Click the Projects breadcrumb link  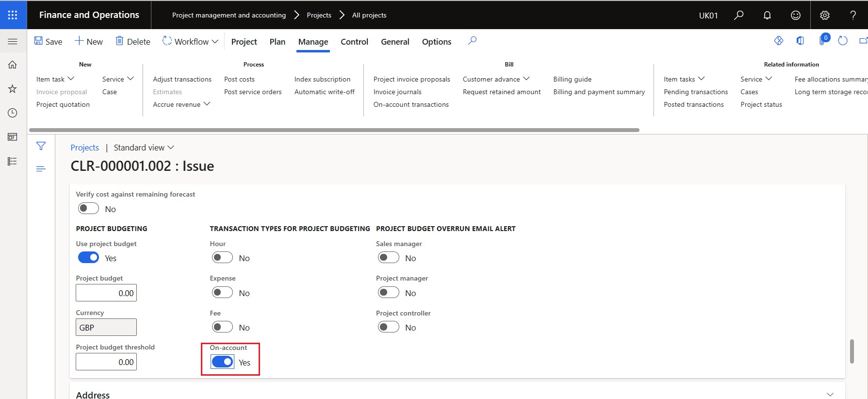(84, 148)
